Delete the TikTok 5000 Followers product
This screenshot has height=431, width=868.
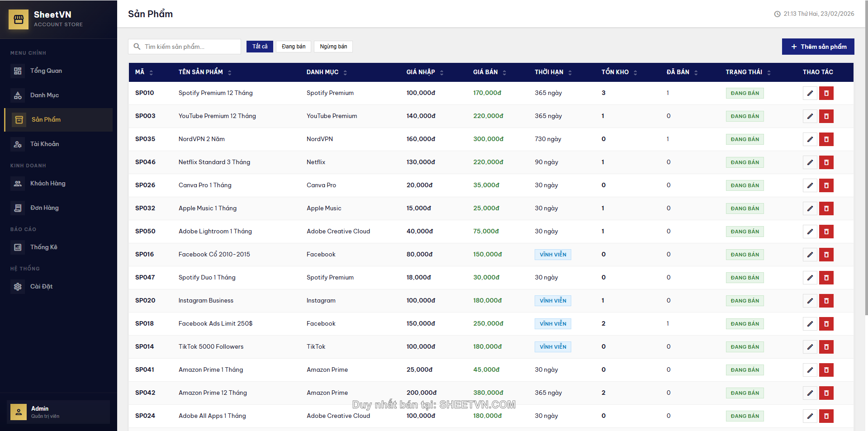(826, 347)
